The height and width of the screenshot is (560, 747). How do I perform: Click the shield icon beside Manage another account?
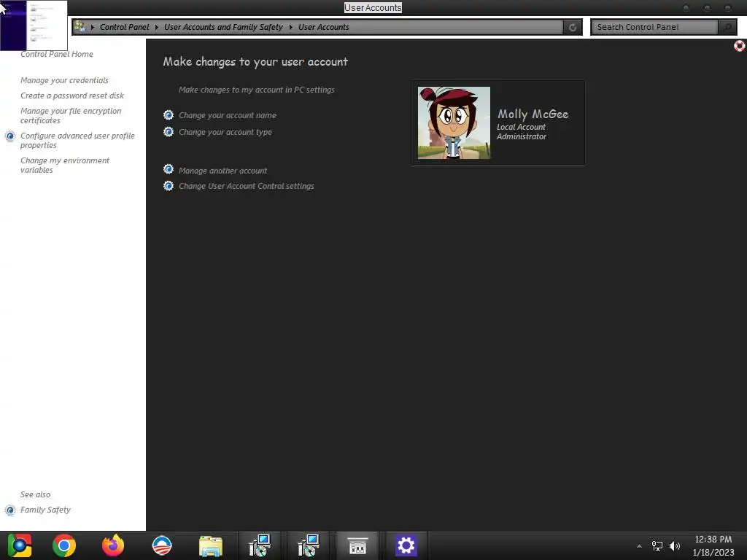pyautogui.click(x=169, y=169)
